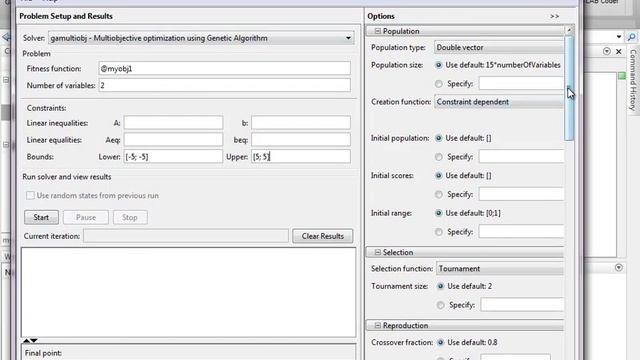The height and width of the screenshot is (360, 640).
Task: Select Initial scores Specify option
Action: coord(439,194)
